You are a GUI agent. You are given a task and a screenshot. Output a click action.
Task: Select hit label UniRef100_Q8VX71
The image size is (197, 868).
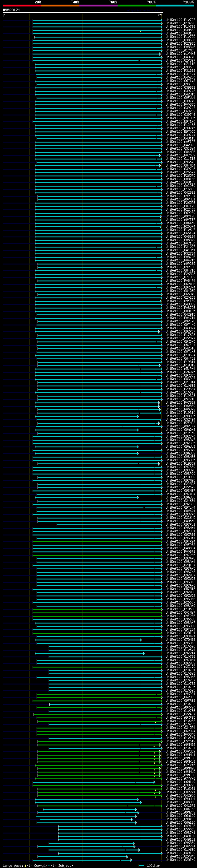[x=180, y=511]
